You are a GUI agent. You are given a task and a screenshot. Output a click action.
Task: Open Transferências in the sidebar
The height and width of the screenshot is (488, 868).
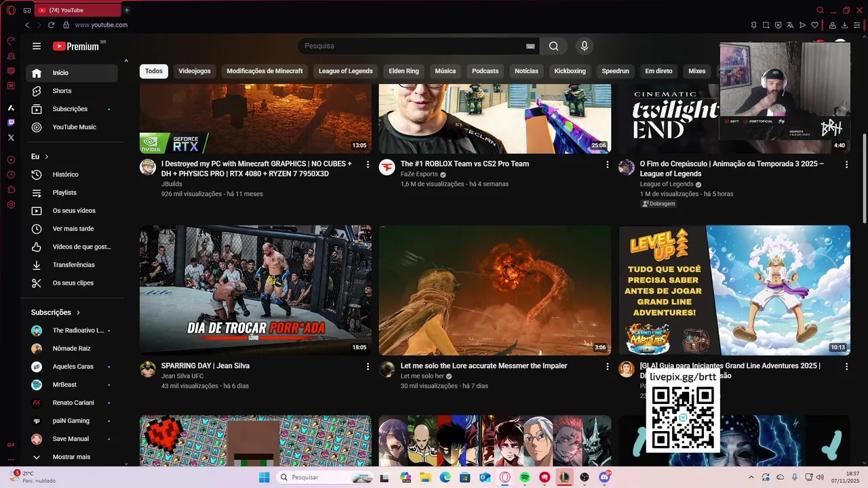pos(72,265)
